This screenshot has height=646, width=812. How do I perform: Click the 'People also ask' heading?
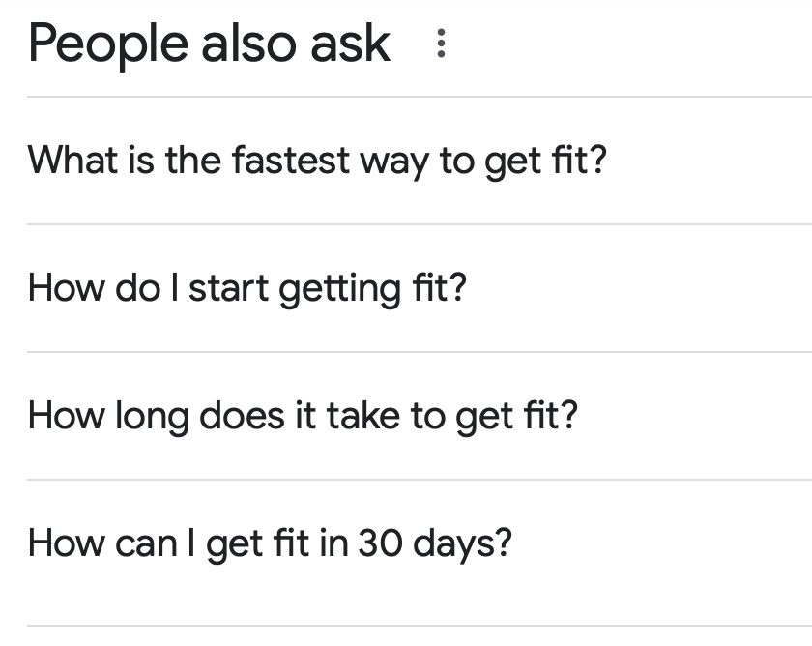click(x=208, y=44)
